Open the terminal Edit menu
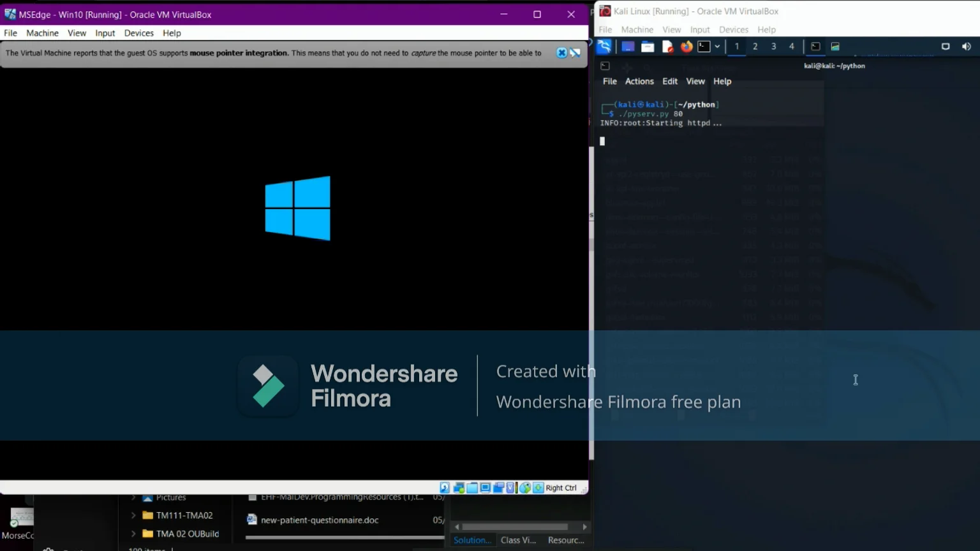The image size is (980, 551). pos(670,82)
